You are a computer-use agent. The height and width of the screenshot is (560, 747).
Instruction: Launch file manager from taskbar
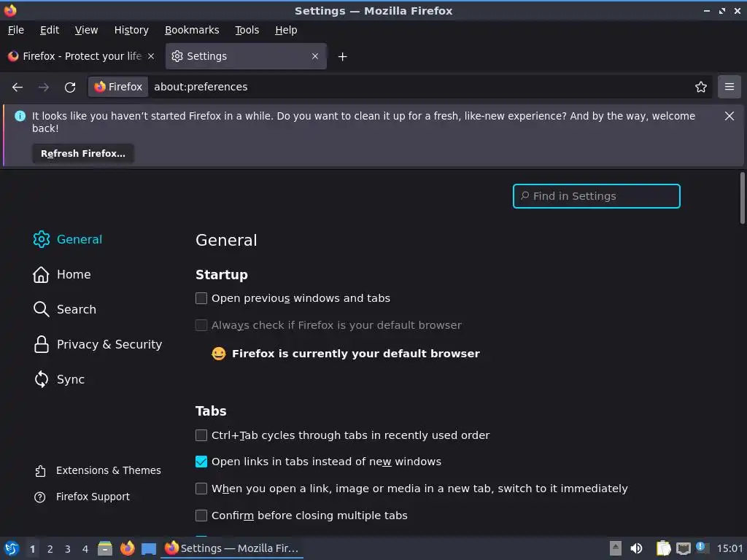pyautogui.click(x=105, y=548)
